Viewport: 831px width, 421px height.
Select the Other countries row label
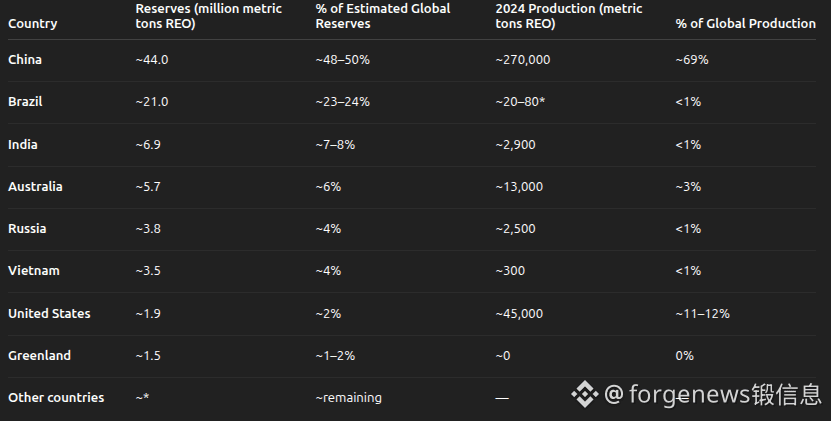(x=56, y=398)
